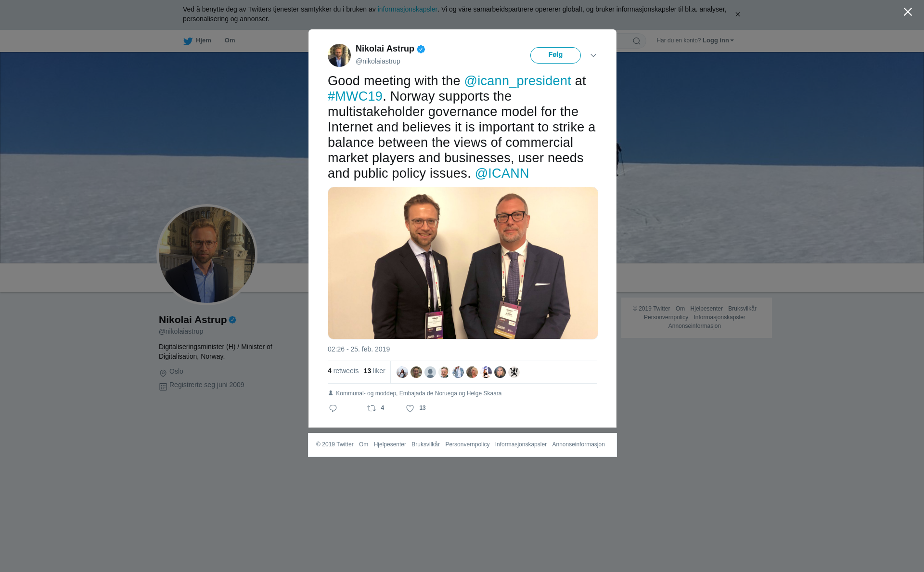Image resolution: width=924 pixels, height=572 pixels.
Task: Click the reply speech bubble icon
Action: pyautogui.click(x=333, y=408)
